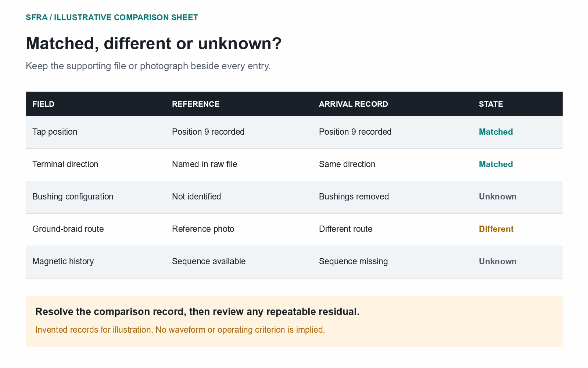
Task: Click the Bushings removed arrival cell
Action: click(x=354, y=197)
